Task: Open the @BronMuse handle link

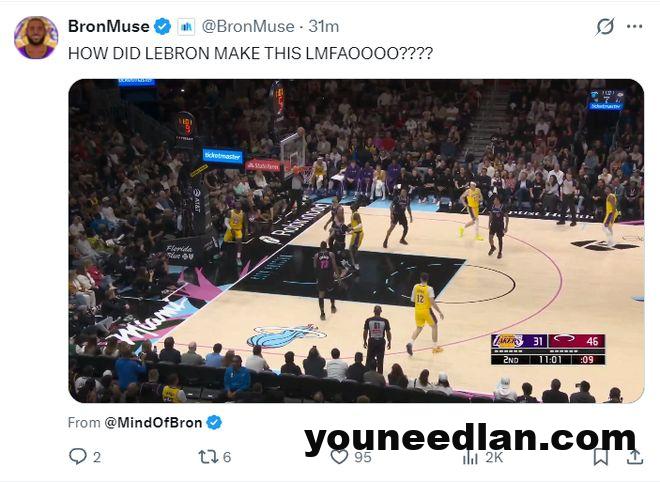Action: [x=248, y=27]
